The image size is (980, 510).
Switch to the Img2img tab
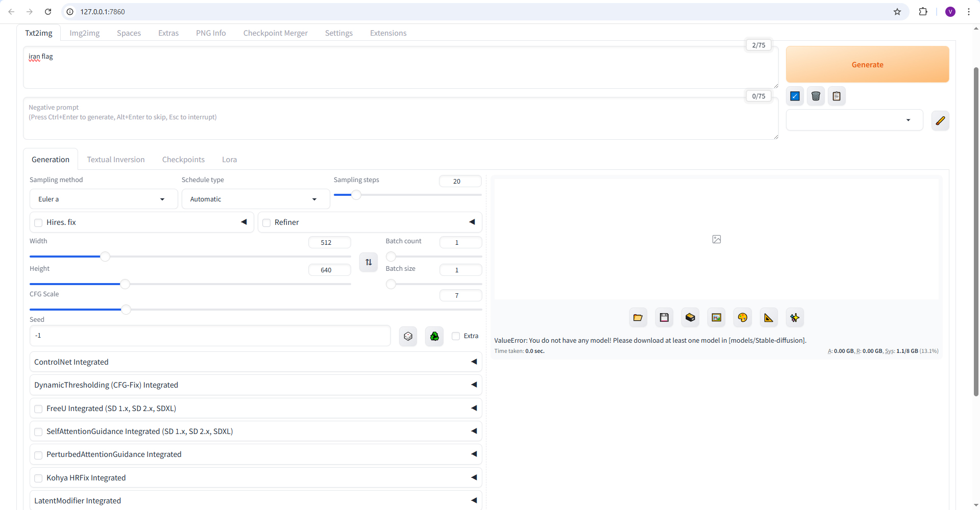tap(85, 33)
